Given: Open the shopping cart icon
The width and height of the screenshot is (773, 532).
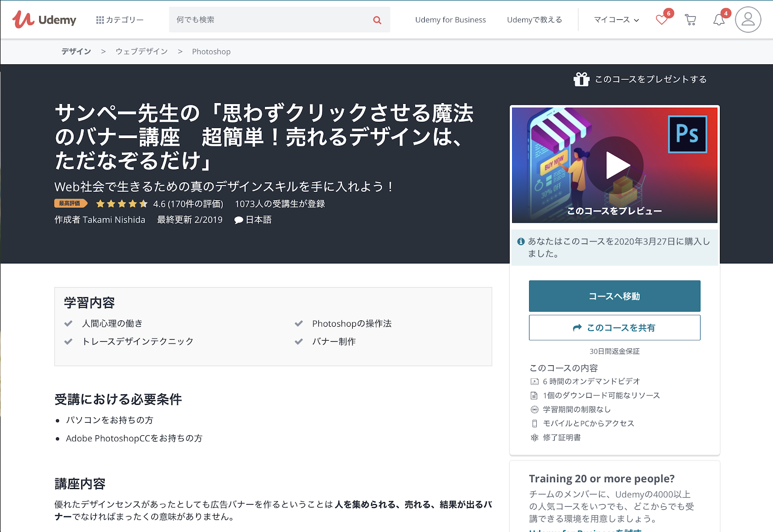Looking at the screenshot, I should [690, 20].
